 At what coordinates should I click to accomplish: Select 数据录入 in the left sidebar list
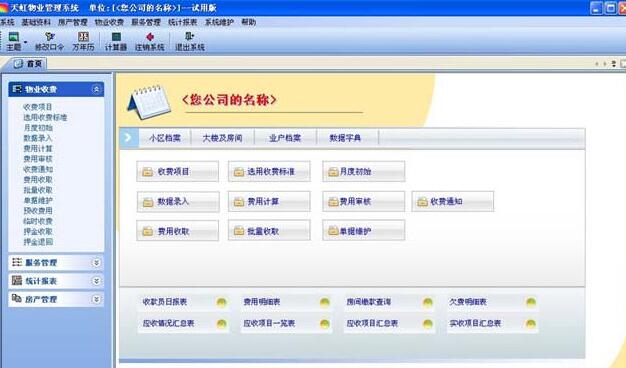38,138
